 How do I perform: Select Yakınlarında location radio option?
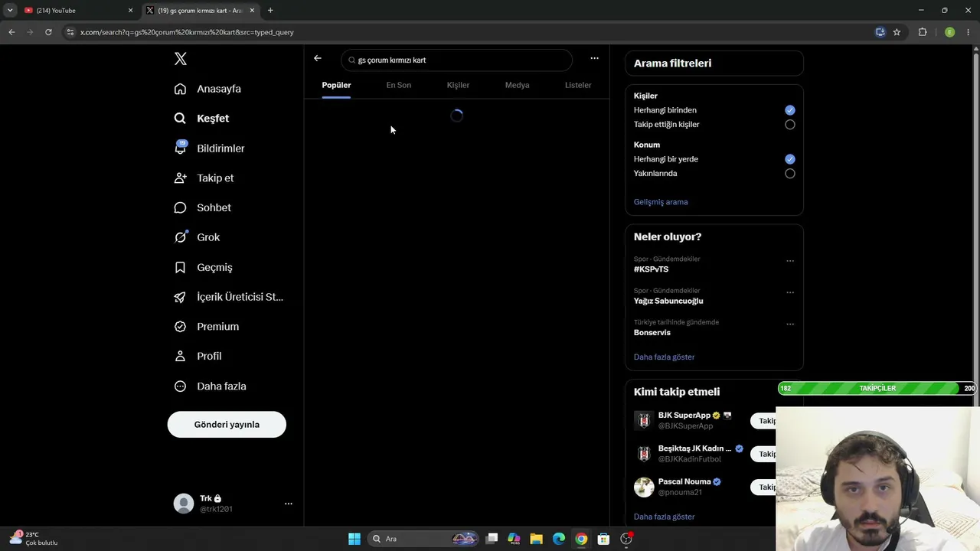pos(790,174)
